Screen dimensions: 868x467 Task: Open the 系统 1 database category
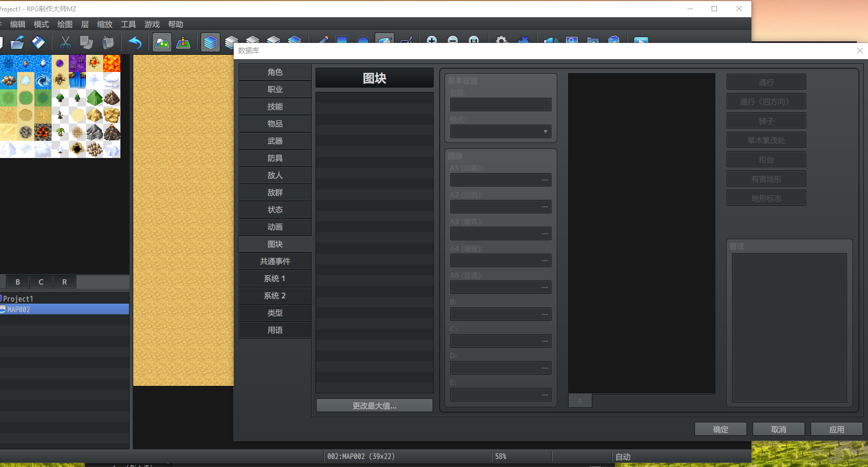[x=275, y=278]
